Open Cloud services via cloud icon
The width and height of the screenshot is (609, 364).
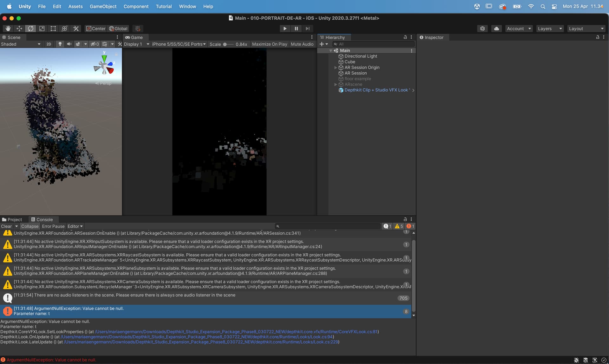(496, 29)
